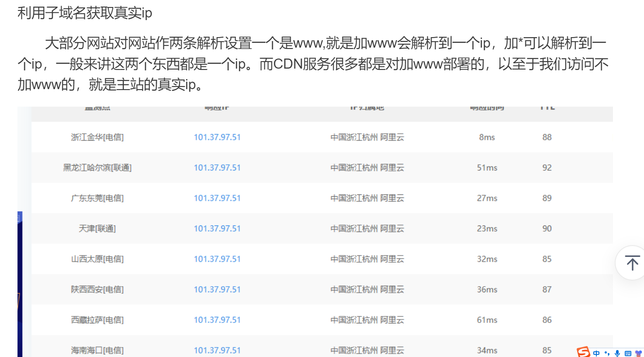Click the 8ms response time cell
Viewport: 644px width, 357px height.
pyautogui.click(x=487, y=137)
